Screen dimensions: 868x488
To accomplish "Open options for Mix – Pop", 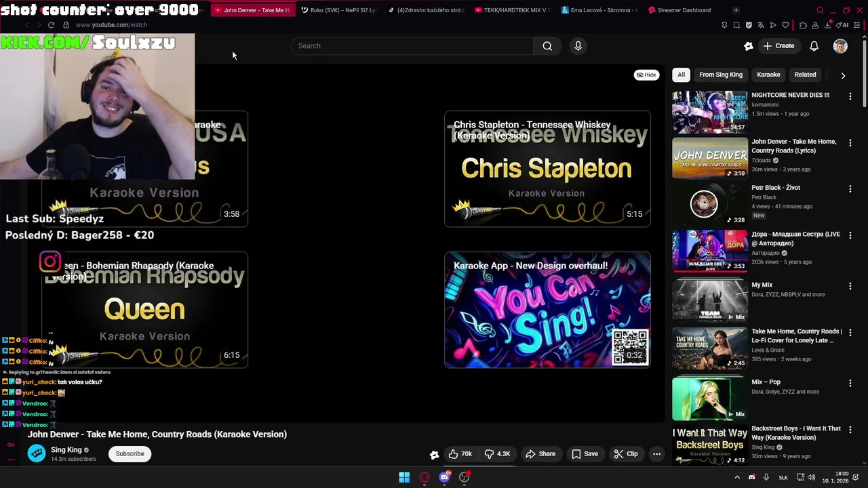I will pos(850,383).
